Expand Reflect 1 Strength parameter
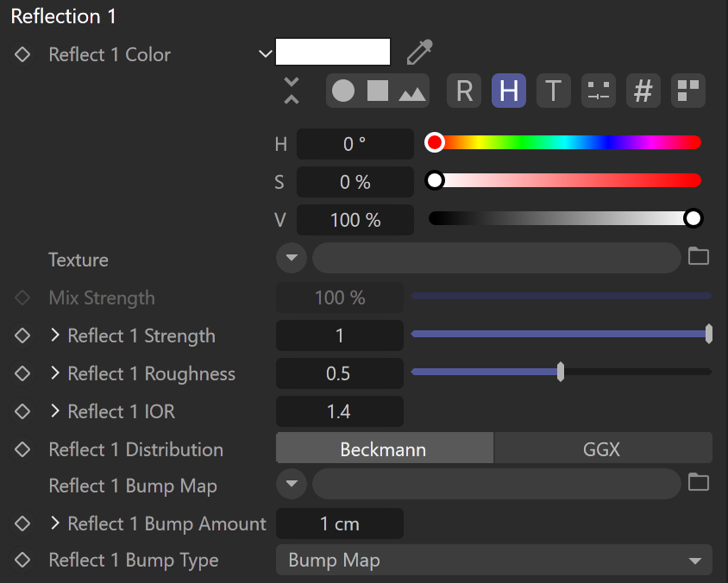The image size is (728, 583). click(x=55, y=335)
